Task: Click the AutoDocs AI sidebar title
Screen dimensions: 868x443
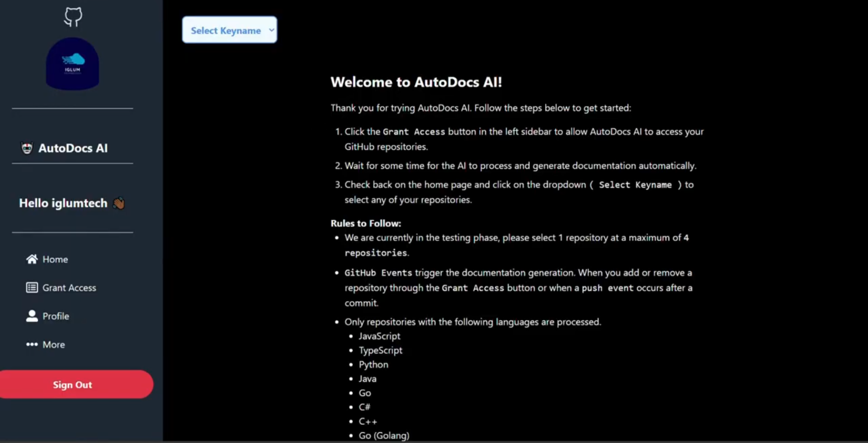Action: pyautogui.click(x=73, y=148)
